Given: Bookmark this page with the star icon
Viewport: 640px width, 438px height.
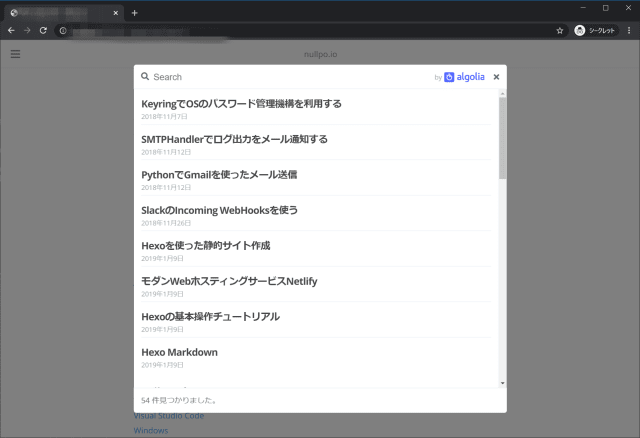Looking at the screenshot, I should click(560, 31).
